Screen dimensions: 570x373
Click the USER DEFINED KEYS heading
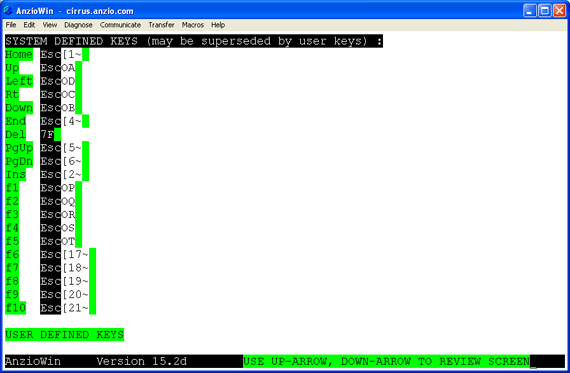pyautogui.click(x=64, y=334)
